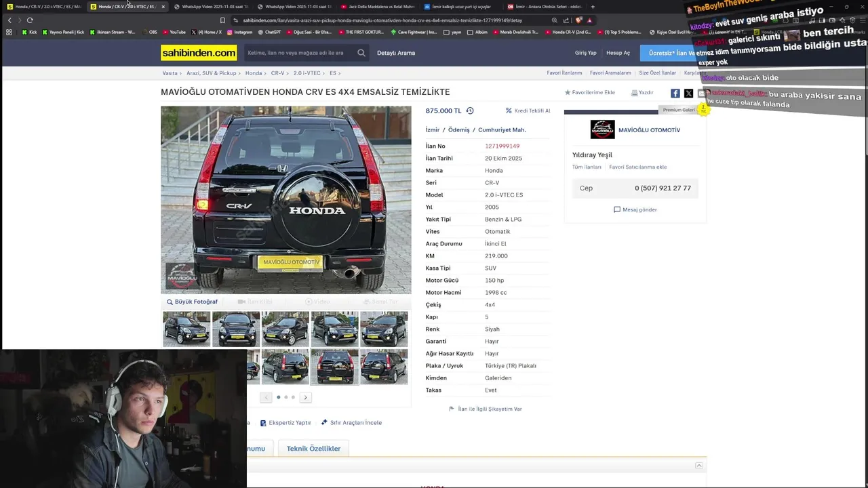Select second thumbnail page dot
Screen dimensions: 868x488
[285, 397]
